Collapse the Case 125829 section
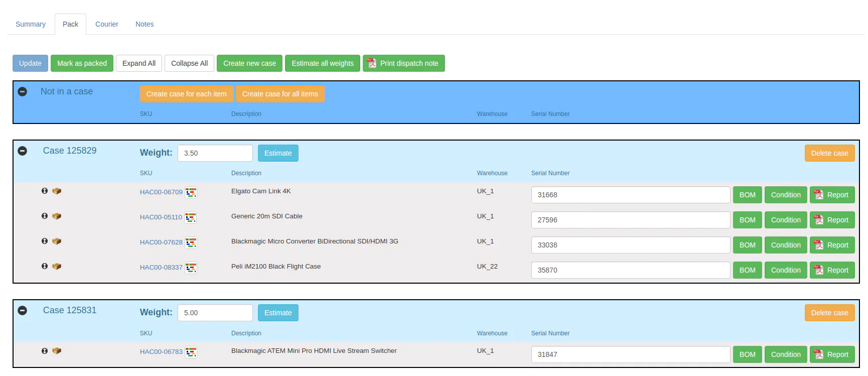 23,151
